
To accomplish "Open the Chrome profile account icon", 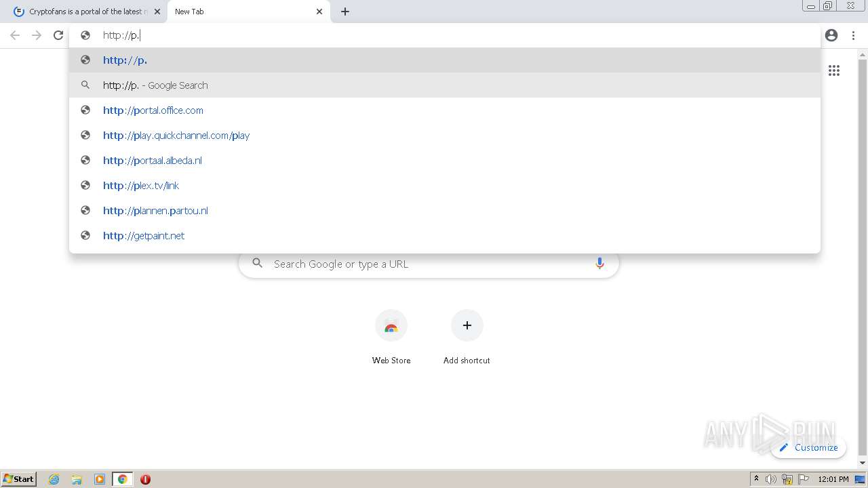I will (831, 35).
